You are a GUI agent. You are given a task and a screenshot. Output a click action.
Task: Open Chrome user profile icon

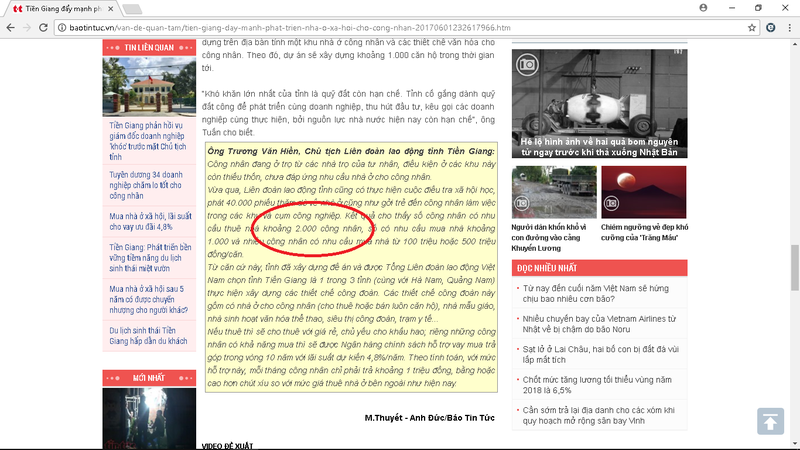point(703,8)
